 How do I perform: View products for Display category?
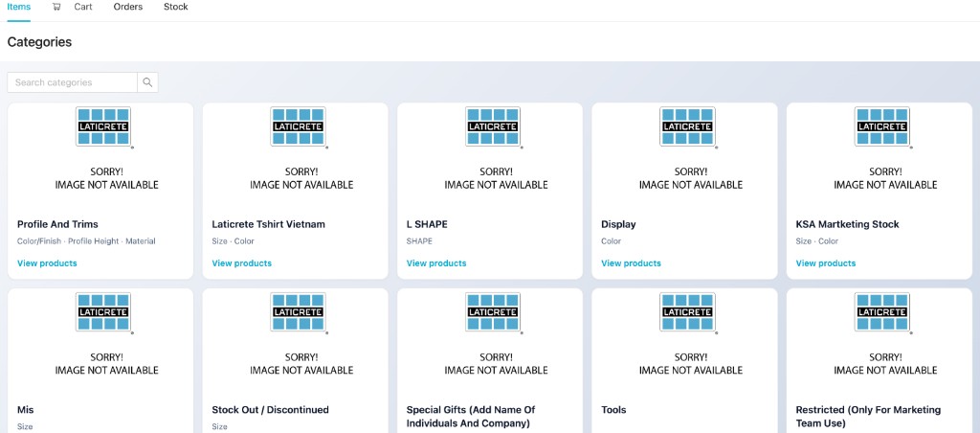point(632,263)
